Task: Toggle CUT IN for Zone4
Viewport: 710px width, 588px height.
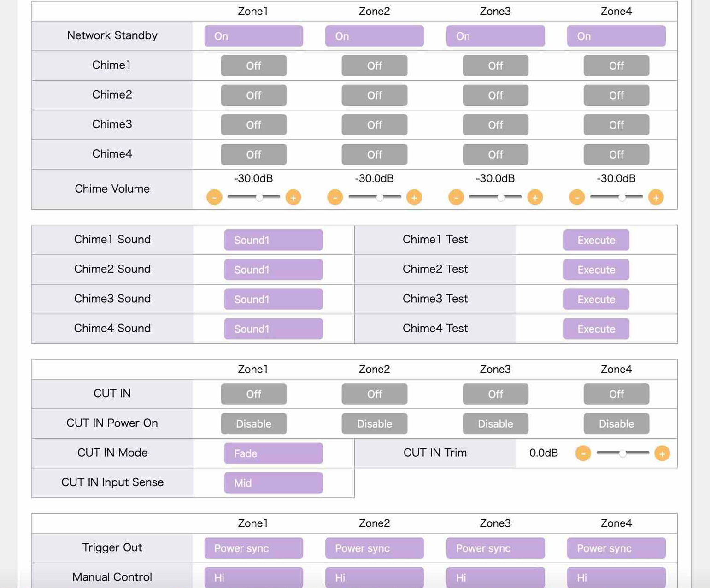Action: coord(616,394)
